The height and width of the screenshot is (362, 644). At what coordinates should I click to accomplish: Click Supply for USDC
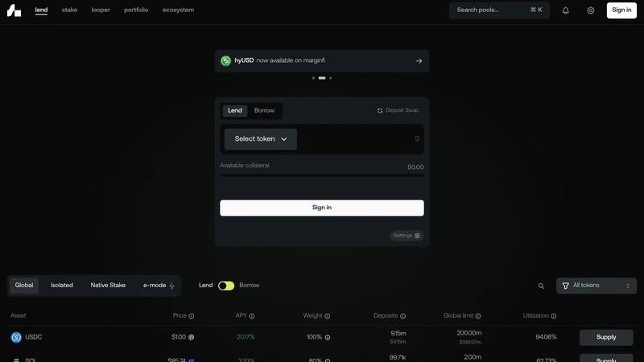606,337
